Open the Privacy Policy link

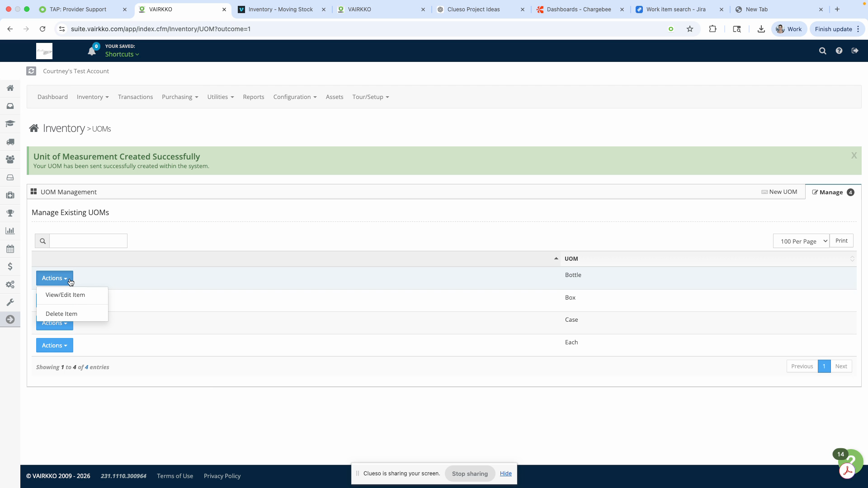point(222,476)
